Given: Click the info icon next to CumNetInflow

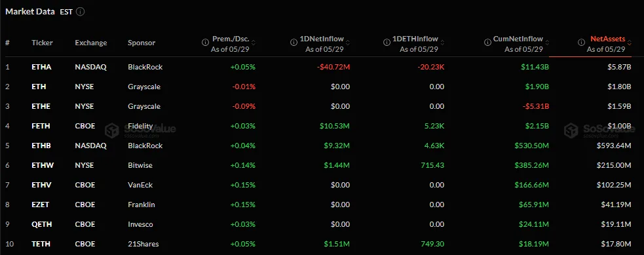Looking at the screenshot, I should click(x=488, y=43).
